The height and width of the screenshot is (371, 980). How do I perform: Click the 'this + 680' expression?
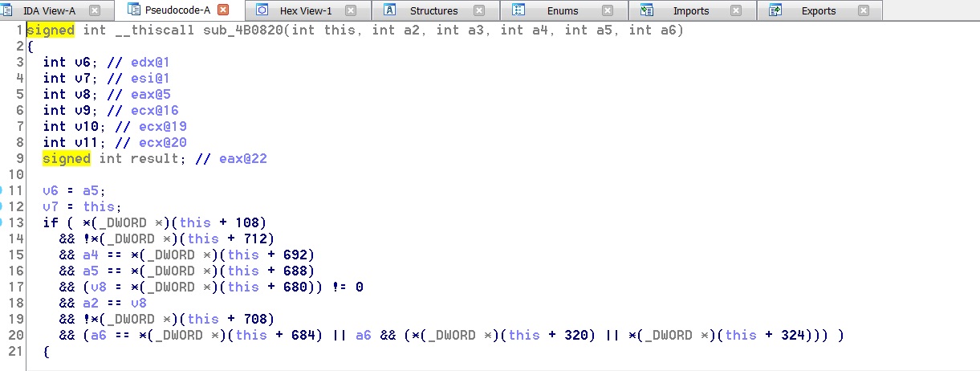tap(271, 287)
